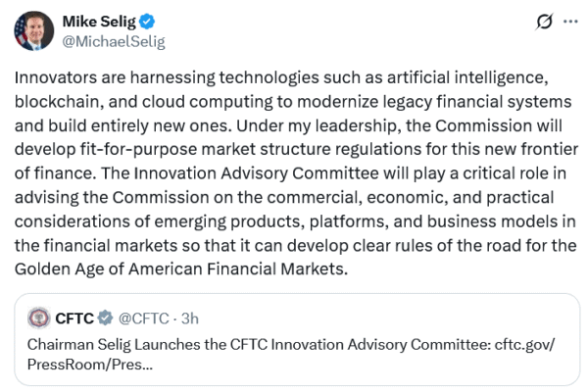Viewport: 588px width, 392px height.
Task: Open the more options ellipsis menu
Action: click(x=565, y=21)
